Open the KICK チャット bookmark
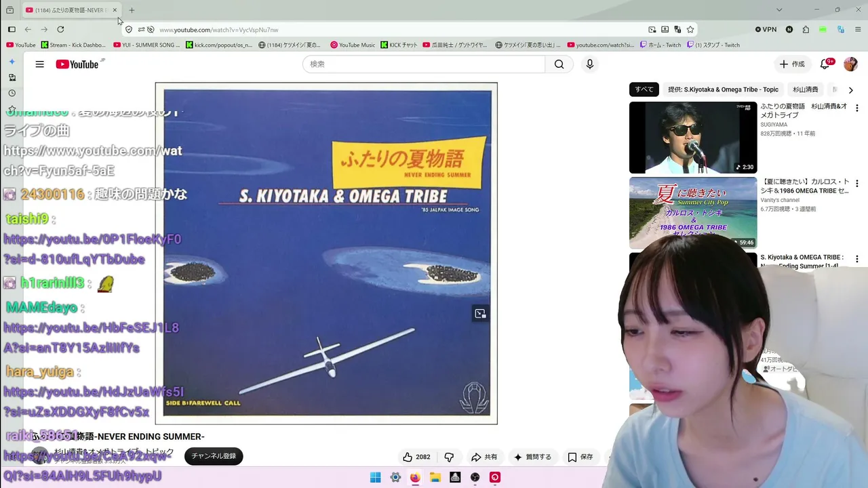868x488 pixels. click(x=399, y=45)
